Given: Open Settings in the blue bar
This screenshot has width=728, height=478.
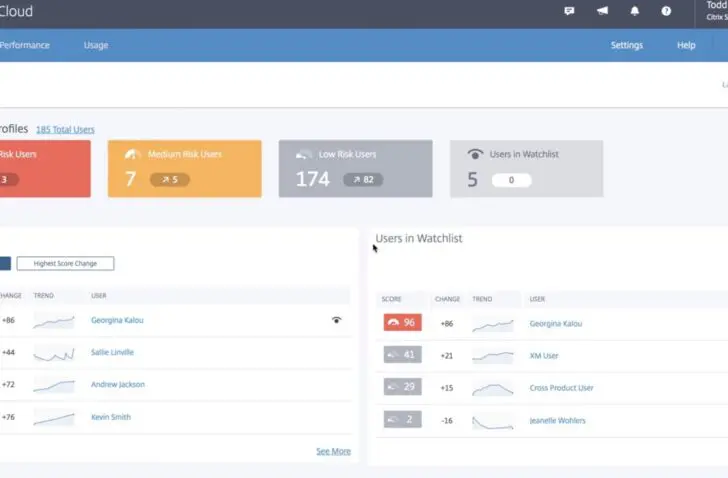Looking at the screenshot, I should (x=627, y=45).
